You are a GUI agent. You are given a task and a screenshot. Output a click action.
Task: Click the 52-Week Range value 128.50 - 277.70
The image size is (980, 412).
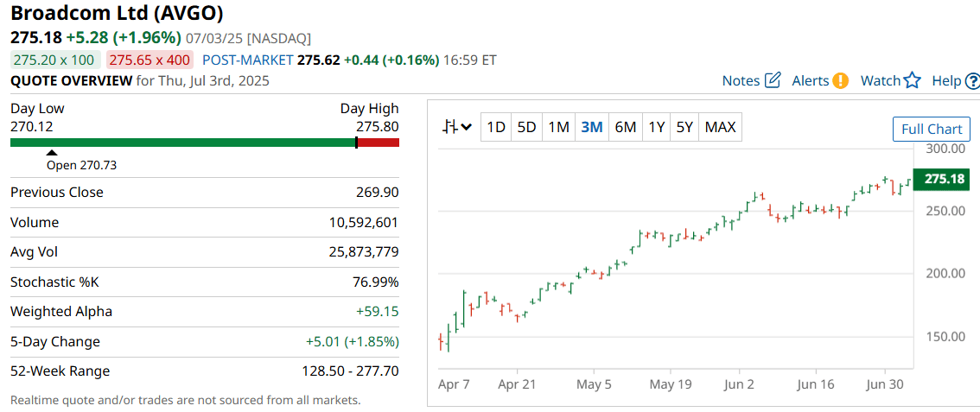351,371
